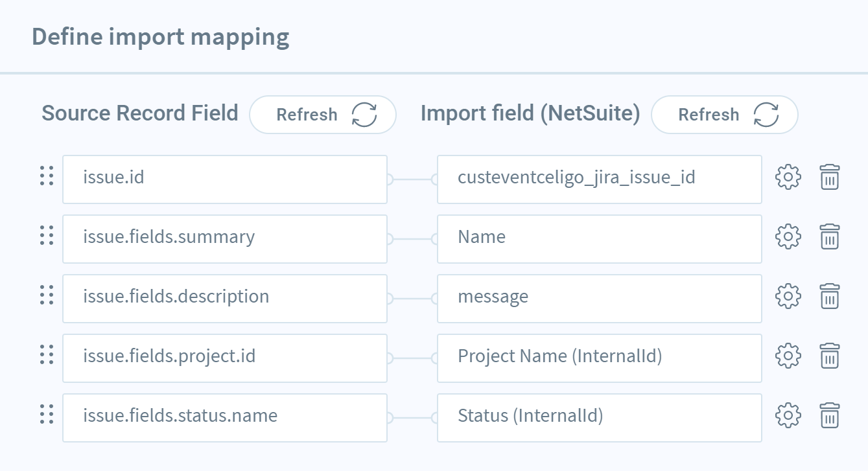Refresh the Import field (NetSuite) list
This screenshot has width=868, height=471.
[725, 115]
